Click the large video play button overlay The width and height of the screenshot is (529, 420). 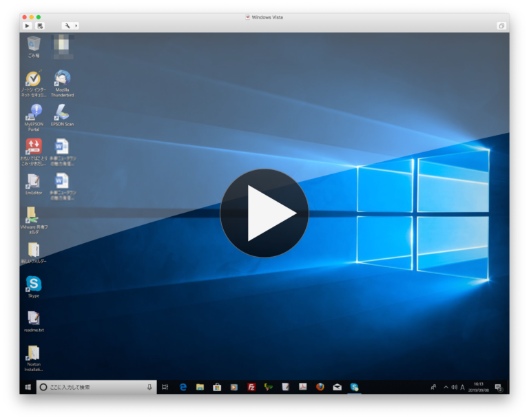(x=264, y=213)
